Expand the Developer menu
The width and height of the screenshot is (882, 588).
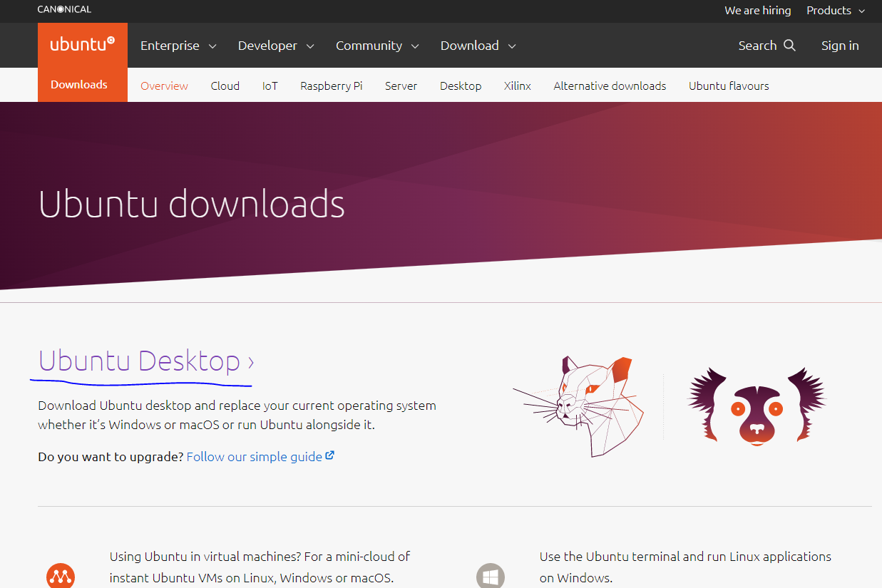(x=276, y=46)
